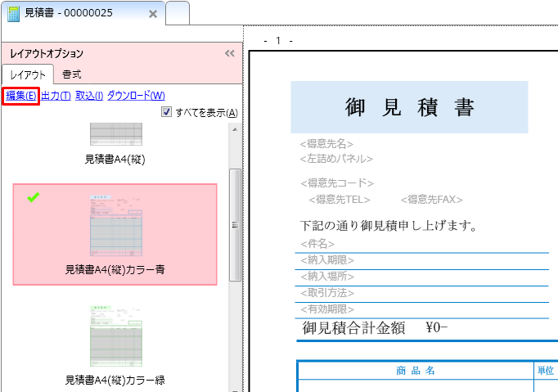Image resolution: width=558 pixels, height=392 pixels.
Task: Collapse the レイアウトオプション panel with the chevron
Action: click(x=230, y=53)
